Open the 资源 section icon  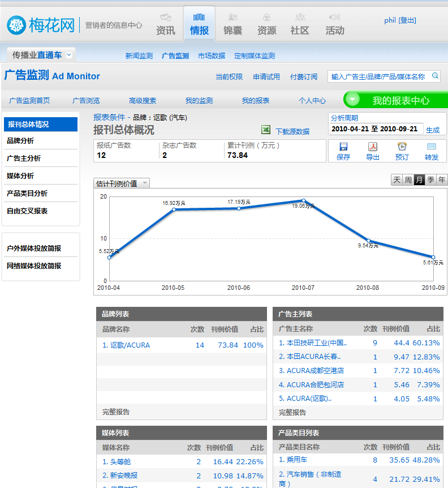266,17
